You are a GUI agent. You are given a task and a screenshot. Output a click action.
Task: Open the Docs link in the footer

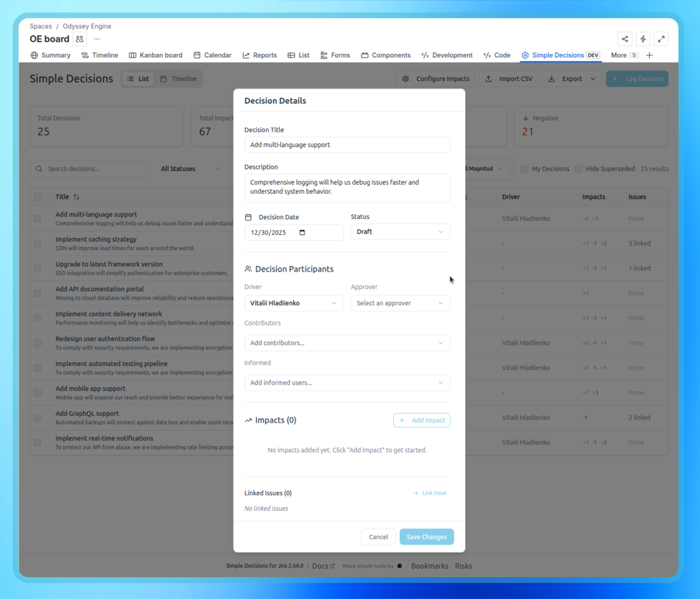[x=321, y=566]
